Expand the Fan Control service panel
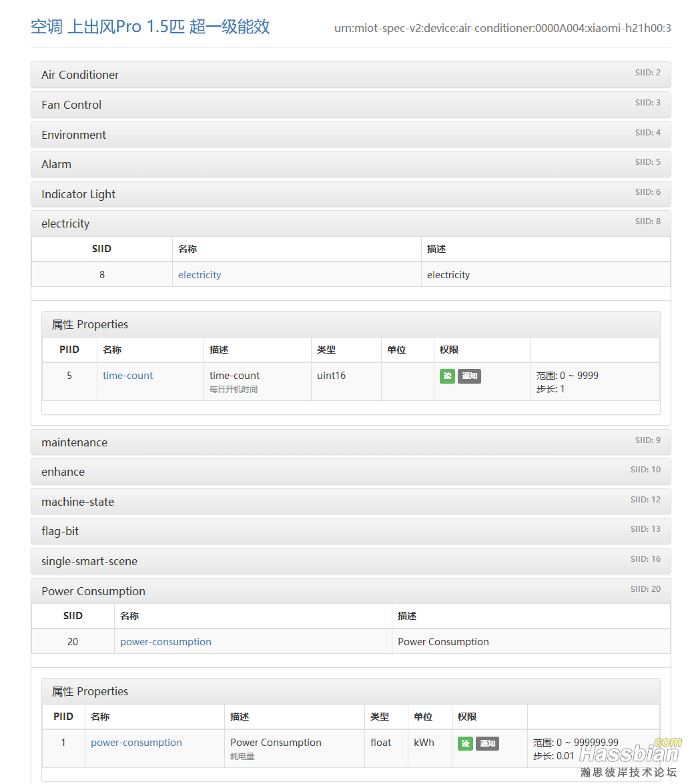 pos(350,105)
